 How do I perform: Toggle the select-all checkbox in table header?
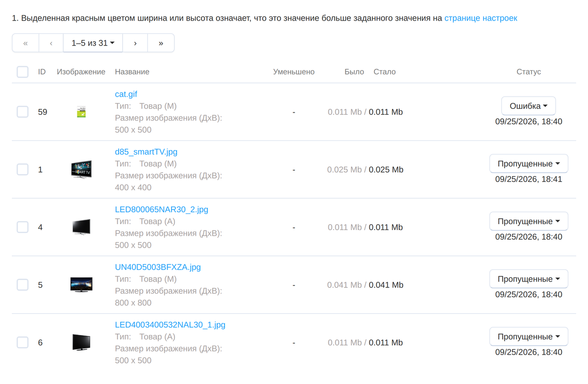click(x=23, y=72)
